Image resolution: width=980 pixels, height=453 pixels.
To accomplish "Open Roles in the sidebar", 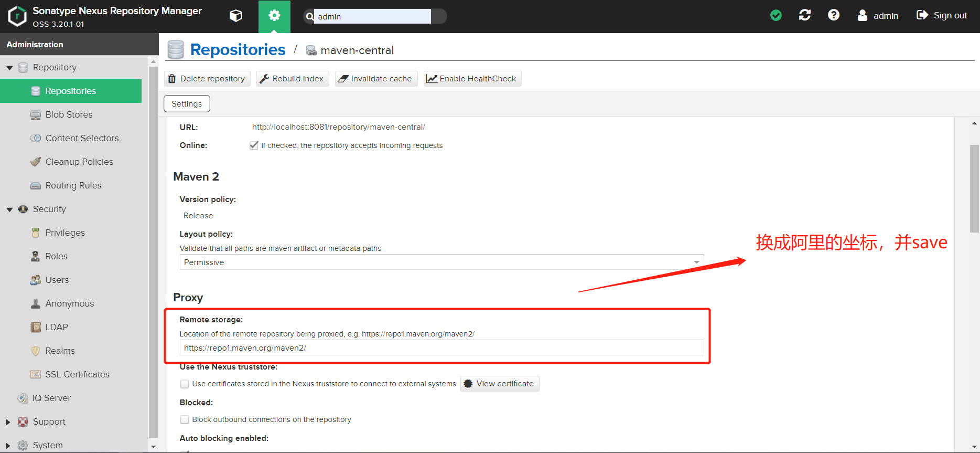I will pyautogui.click(x=57, y=256).
